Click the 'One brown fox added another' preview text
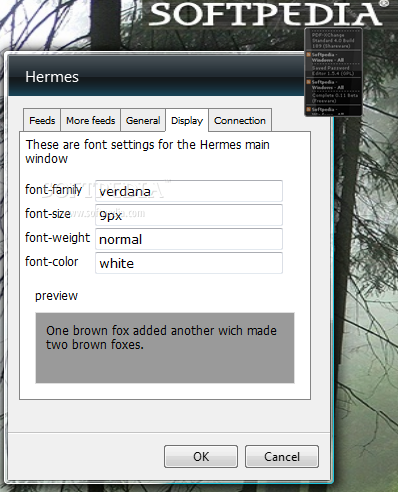The image size is (398, 492). click(x=161, y=337)
